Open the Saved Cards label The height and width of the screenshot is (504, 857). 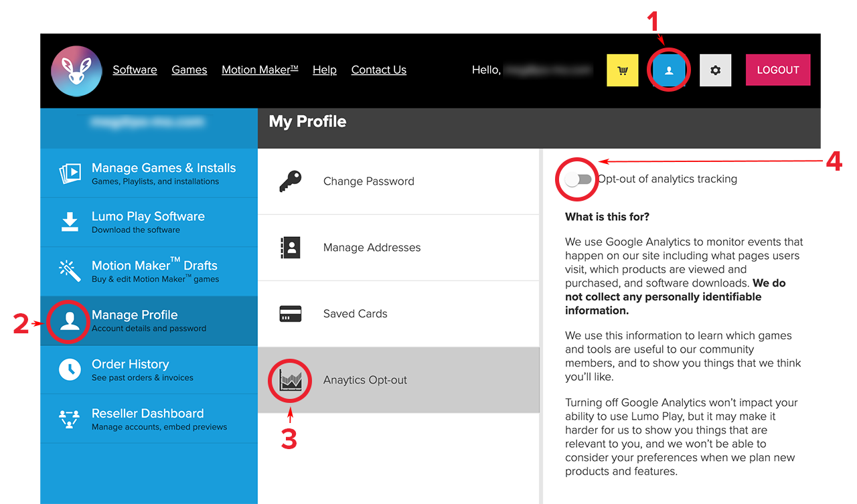coord(356,314)
